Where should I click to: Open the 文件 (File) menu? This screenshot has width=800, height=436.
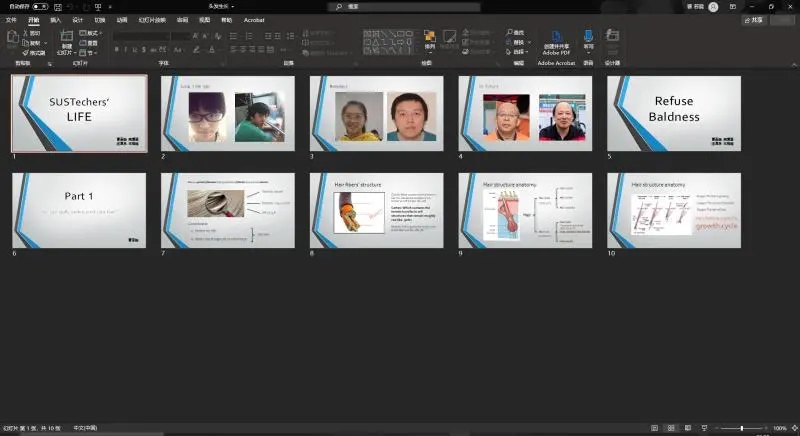(x=11, y=20)
